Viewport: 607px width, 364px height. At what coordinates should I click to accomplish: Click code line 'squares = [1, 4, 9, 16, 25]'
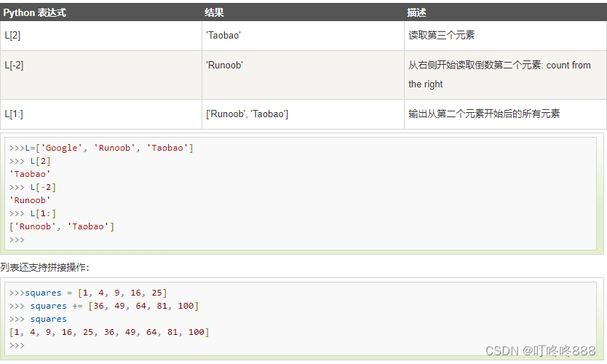pyautogui.click(x=88, y=293)
